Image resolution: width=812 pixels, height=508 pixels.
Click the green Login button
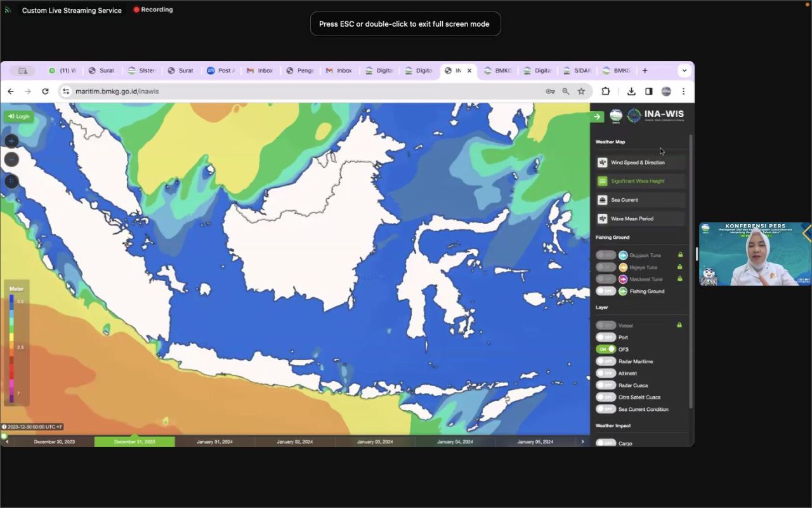coord(19,116)
